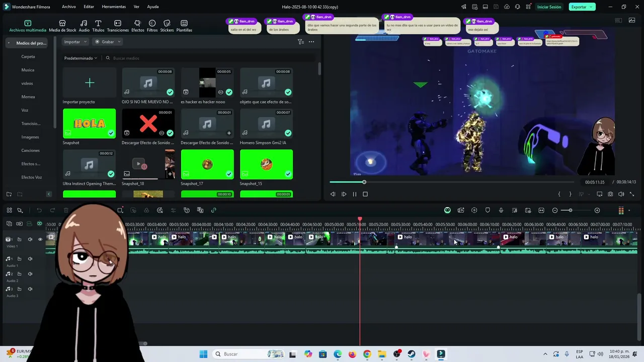Click the preview volume icon
Viewport: 644px width, 362px height.
[621, 194]
